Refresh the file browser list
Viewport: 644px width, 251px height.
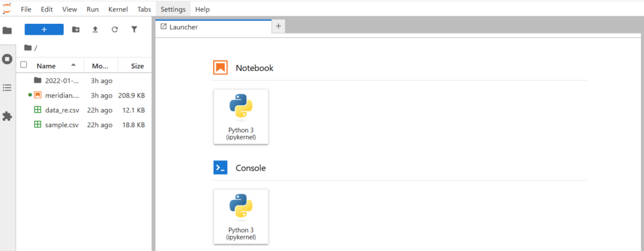click(114, 30)
